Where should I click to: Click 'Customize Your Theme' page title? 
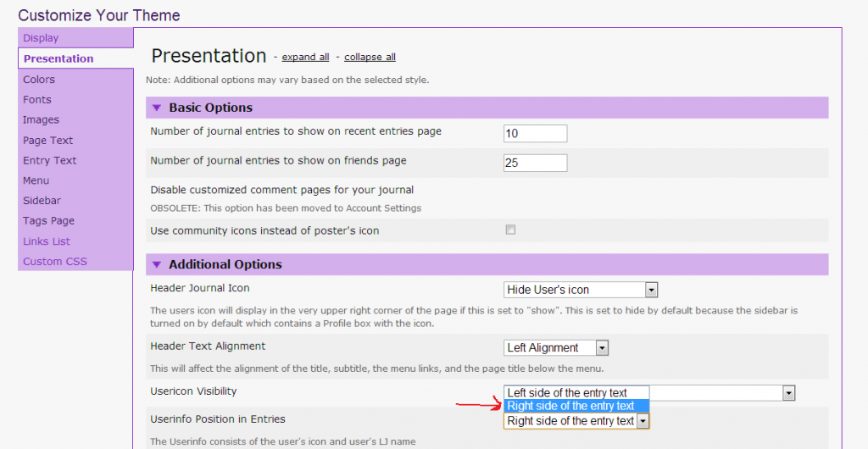(x=99, y=15)
